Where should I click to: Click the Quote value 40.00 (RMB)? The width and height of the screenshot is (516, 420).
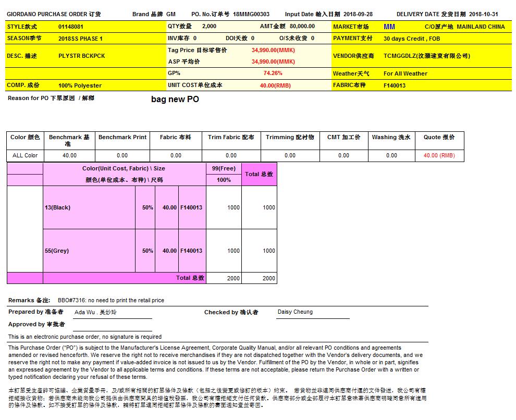click(x=439, y=155)
